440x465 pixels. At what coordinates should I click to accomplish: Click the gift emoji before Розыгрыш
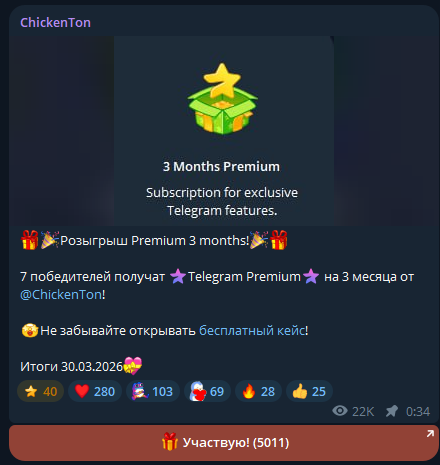click(x=29, y=240)
